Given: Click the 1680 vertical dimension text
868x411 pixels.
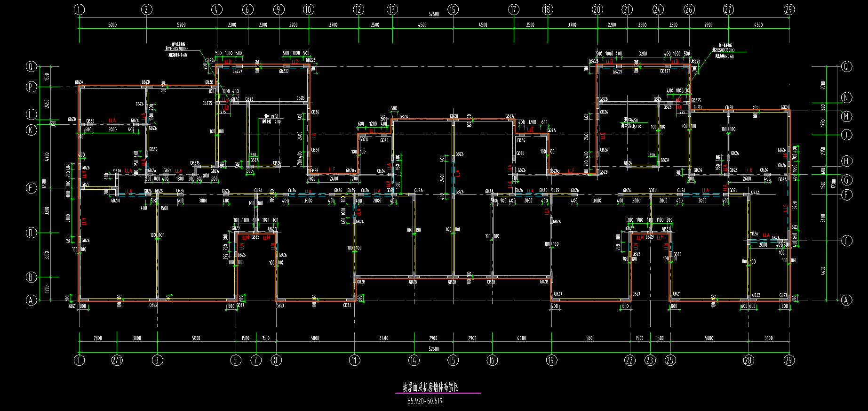Looking at the screenshot, I should tap(47, 77).
